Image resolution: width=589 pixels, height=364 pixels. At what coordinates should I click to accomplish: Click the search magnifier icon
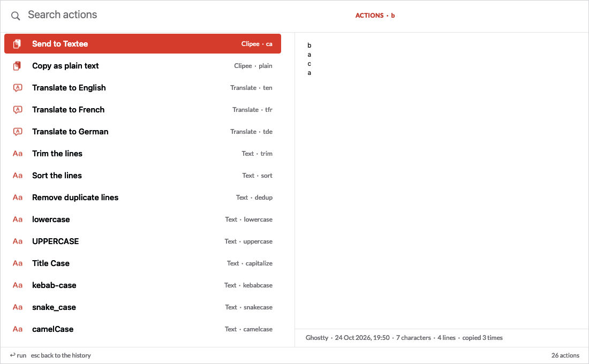tap(16, 16)
